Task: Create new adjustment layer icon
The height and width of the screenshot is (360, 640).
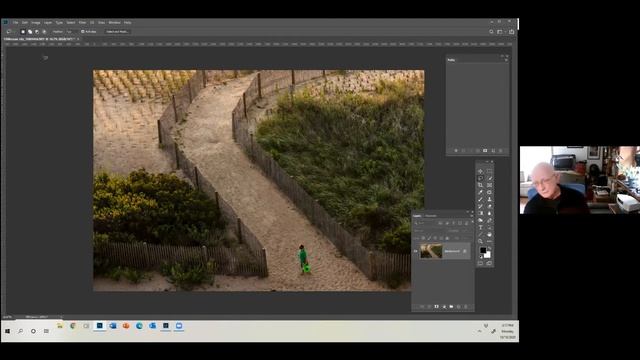Action: tap(444, 307)
